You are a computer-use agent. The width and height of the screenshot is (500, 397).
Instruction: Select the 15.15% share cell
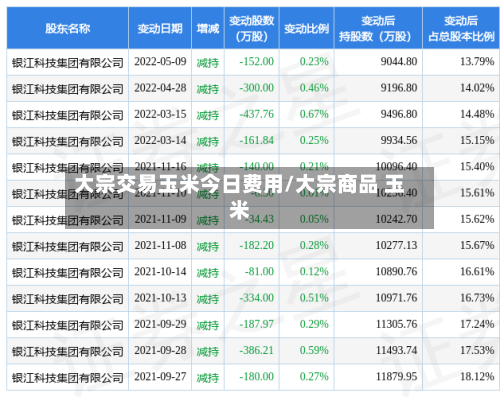pyautogui.click(x=477, y=140)
